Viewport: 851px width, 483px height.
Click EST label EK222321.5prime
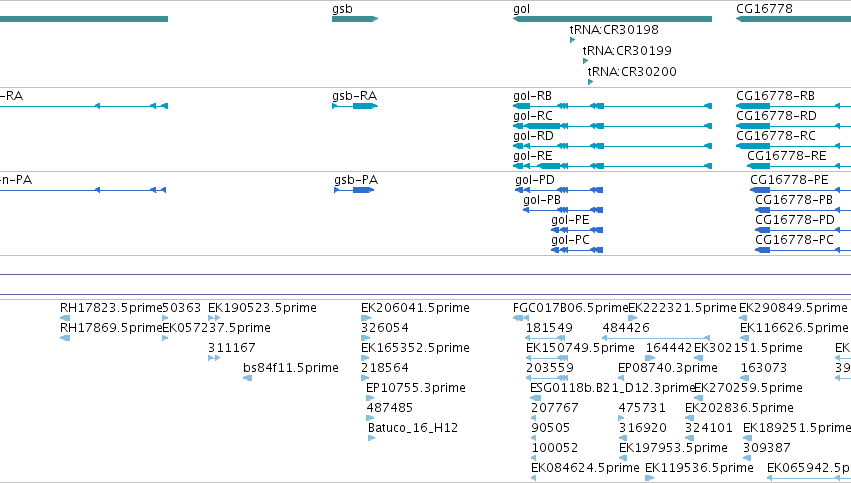(682, 308)
